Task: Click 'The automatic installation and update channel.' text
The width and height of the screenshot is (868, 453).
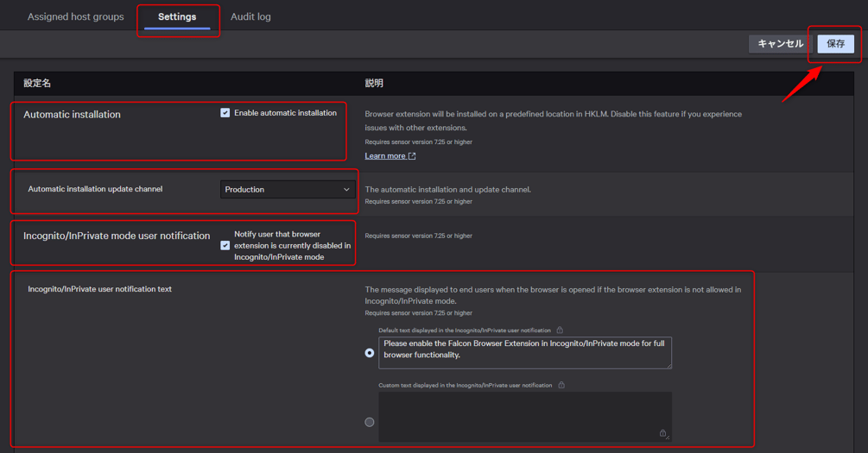Action: [x=448, y=189]
